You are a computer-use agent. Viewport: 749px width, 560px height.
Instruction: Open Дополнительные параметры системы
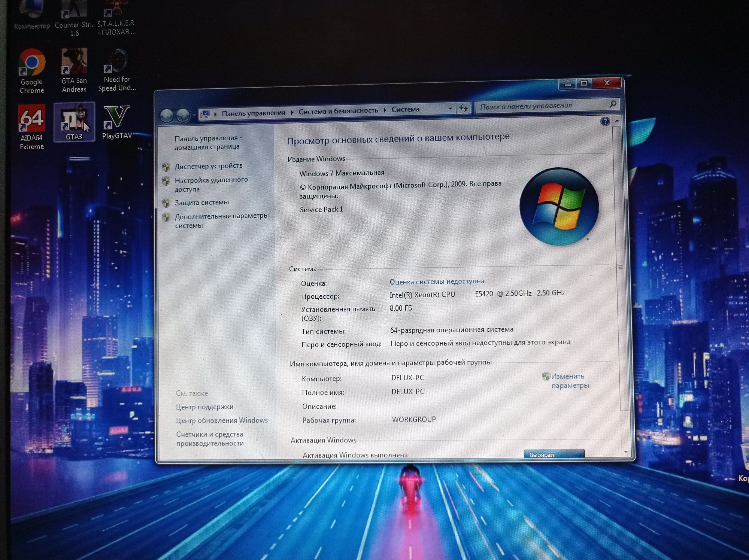tap(221, 220)
